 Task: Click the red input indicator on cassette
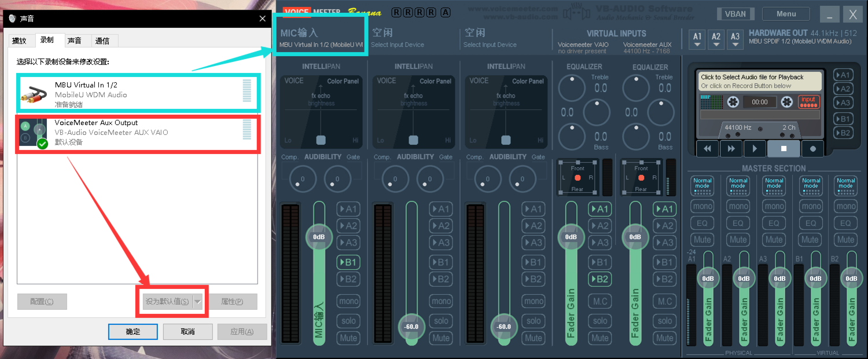click(x=808, y=102)
